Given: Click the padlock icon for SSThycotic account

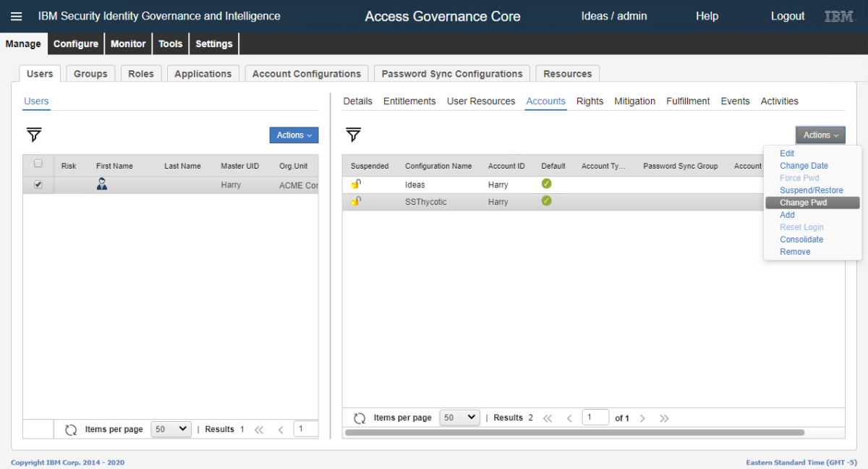Looking at the screenshot, I should tap(356, 201).
